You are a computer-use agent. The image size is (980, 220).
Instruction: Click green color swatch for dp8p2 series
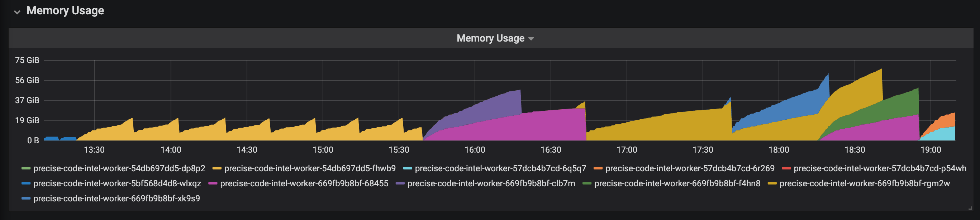[26, 168]
